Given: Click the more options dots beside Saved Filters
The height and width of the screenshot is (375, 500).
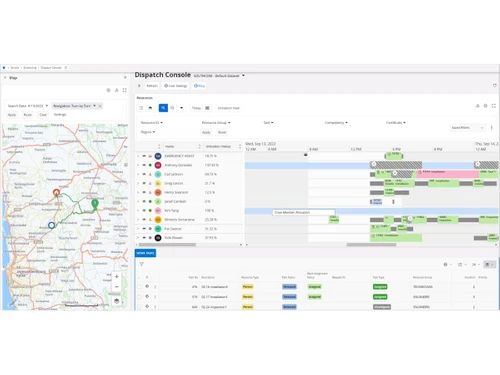Looking at the screenshot, I should pyautogui.click(x=491, y=127).
